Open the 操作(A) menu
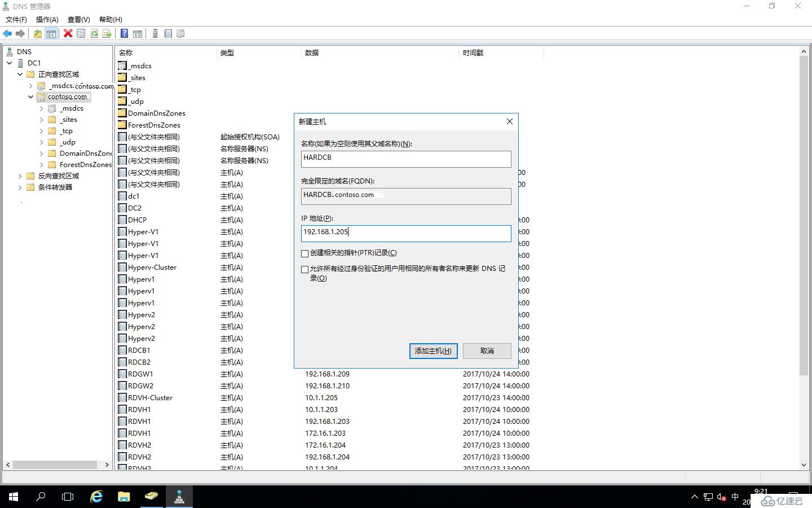 (x=47, y=20)
